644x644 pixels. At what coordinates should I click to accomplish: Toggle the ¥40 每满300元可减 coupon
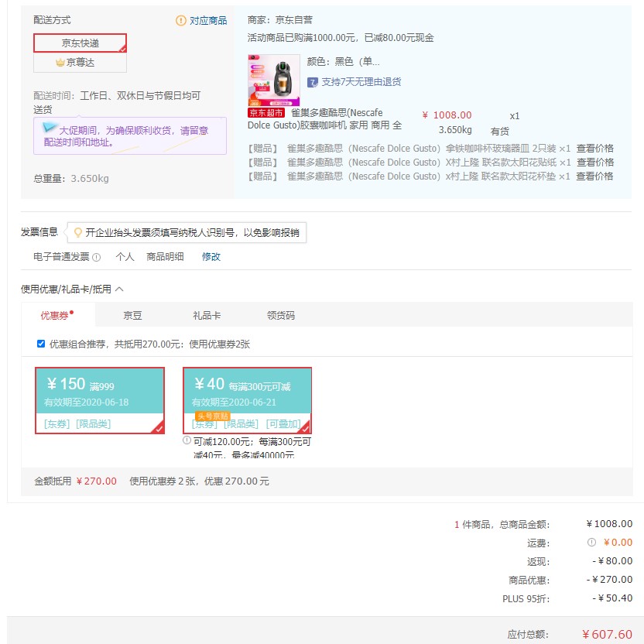point(247,400)
